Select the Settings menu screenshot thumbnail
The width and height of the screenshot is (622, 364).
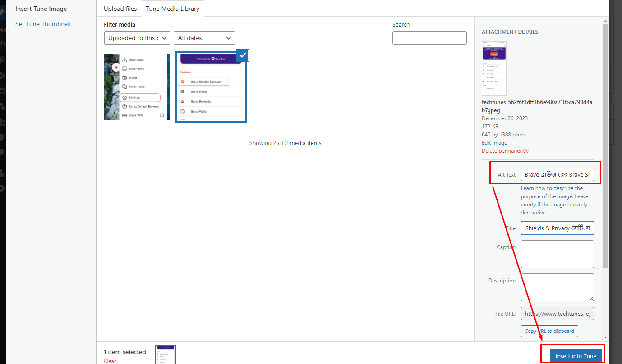point(137,87)
